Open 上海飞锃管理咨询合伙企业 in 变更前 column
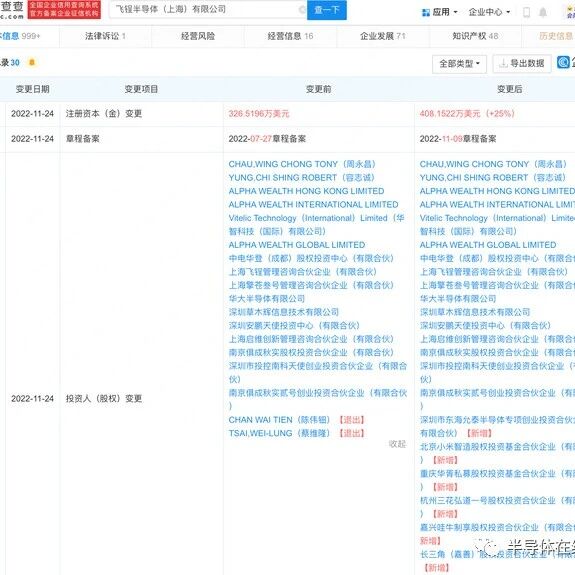Image resolution: width=575 pixels, height=575 pixels. pyautogui.click(x=303, y=272)
